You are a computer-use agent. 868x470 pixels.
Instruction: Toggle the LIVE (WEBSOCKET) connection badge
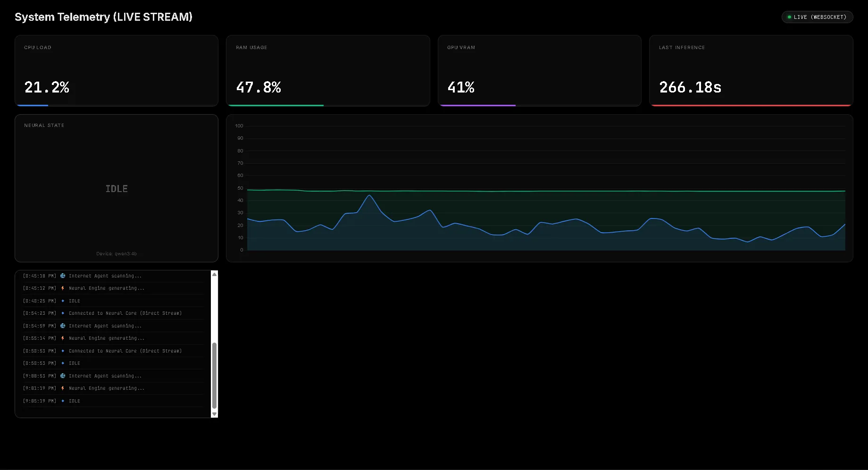(x=817, y=17)
